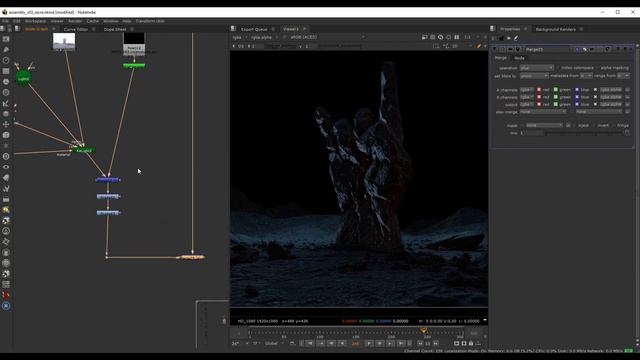The height and width of the screenshot is (360, 640).
Task: Open the Channel nodes toolbar menu
Action: [6, 71]
